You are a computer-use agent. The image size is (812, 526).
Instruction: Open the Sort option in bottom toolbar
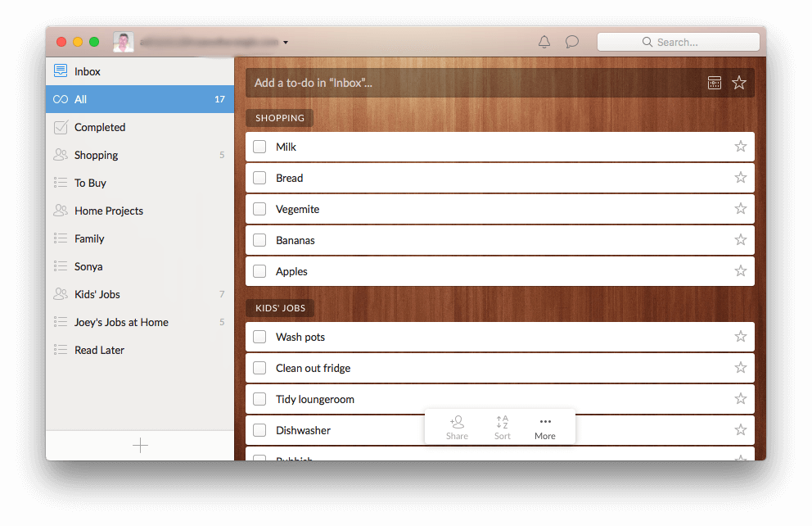[x=502, y=426]
